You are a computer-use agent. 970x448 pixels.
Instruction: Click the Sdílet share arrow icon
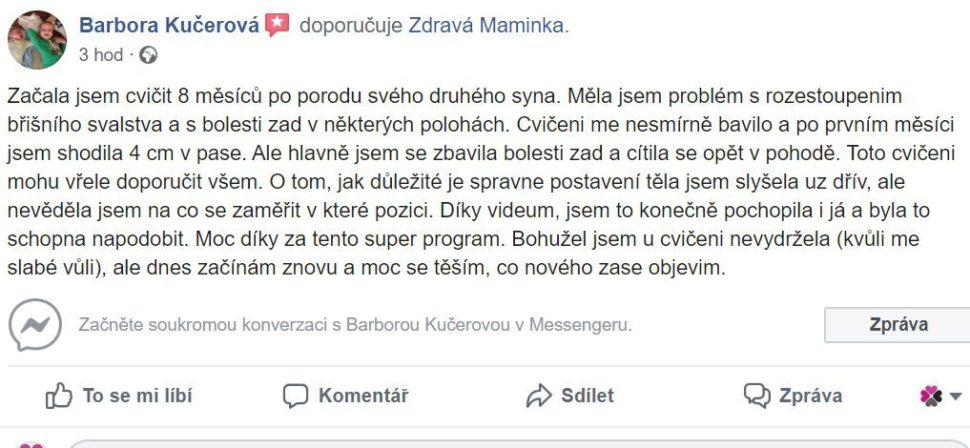pyautogui.click(x=539, y=396)
